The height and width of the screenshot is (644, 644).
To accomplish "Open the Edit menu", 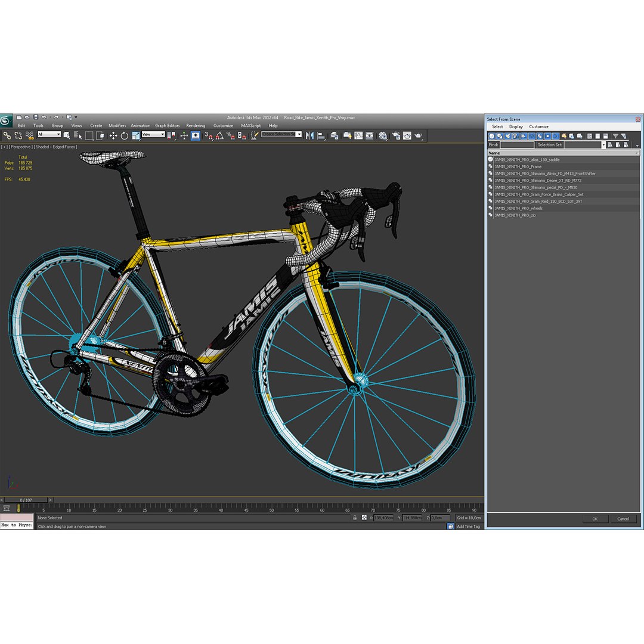I will (21, 126).
